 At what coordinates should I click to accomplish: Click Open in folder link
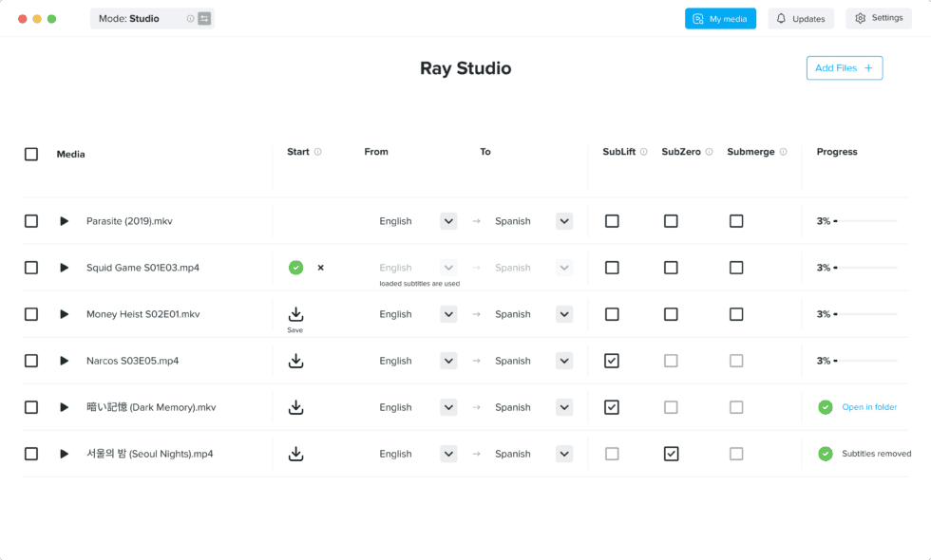(869, 407)
